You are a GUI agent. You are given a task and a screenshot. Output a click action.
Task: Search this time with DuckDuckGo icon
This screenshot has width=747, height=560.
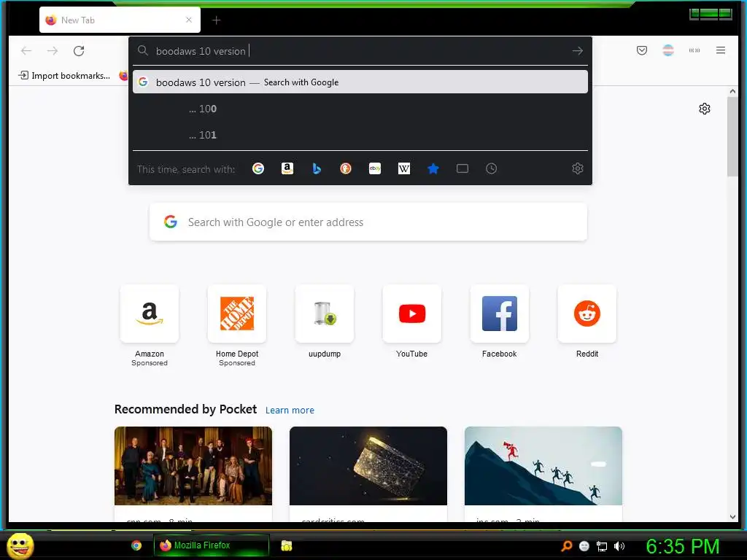345,168
